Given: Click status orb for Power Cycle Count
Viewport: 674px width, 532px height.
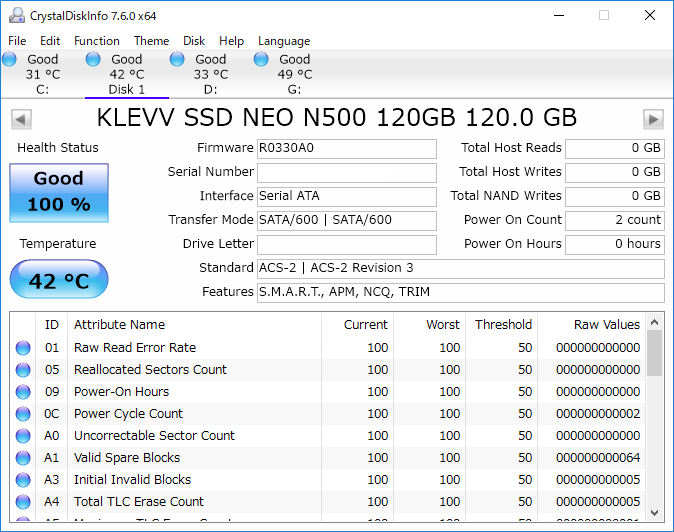Looking at the screenshot, I should (x=23, y=414).
